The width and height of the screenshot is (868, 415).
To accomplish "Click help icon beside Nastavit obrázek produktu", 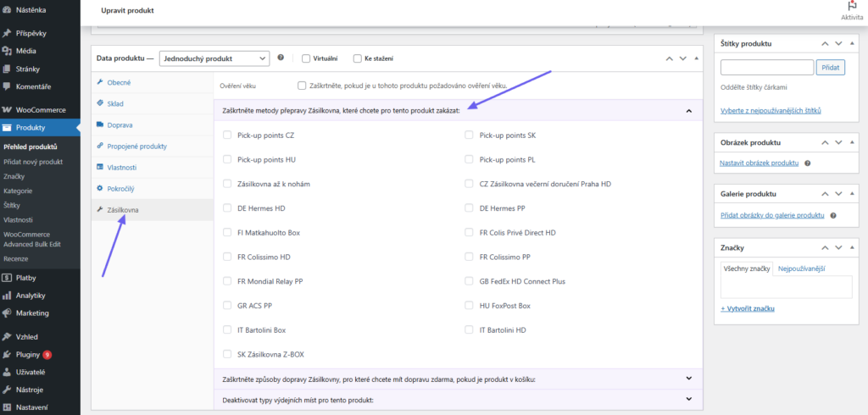I will tap(808, 163).
